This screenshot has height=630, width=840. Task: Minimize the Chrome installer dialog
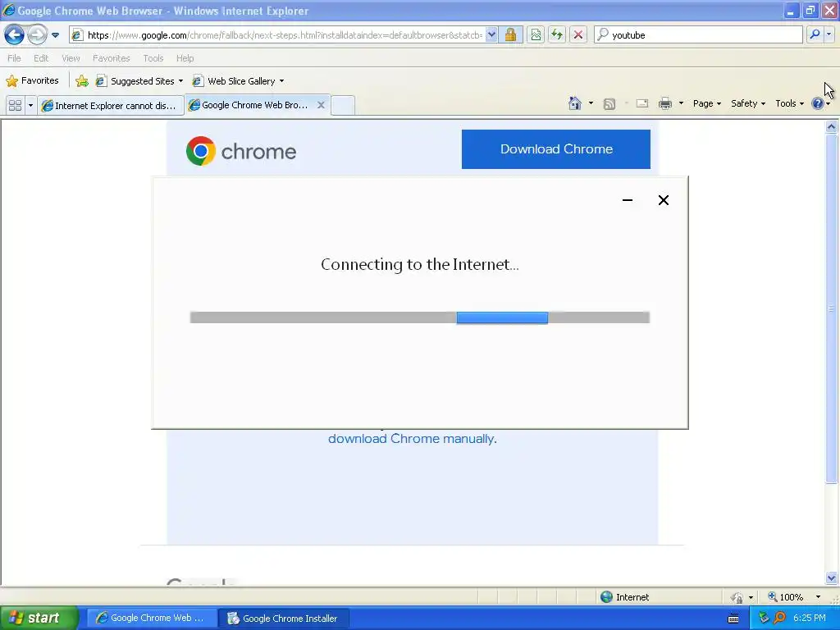point(628,200)
